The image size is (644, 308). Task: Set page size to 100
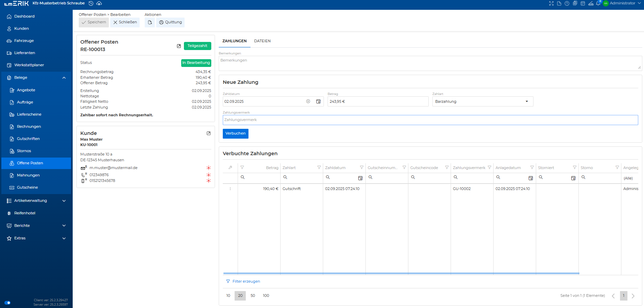click(266, 295)
